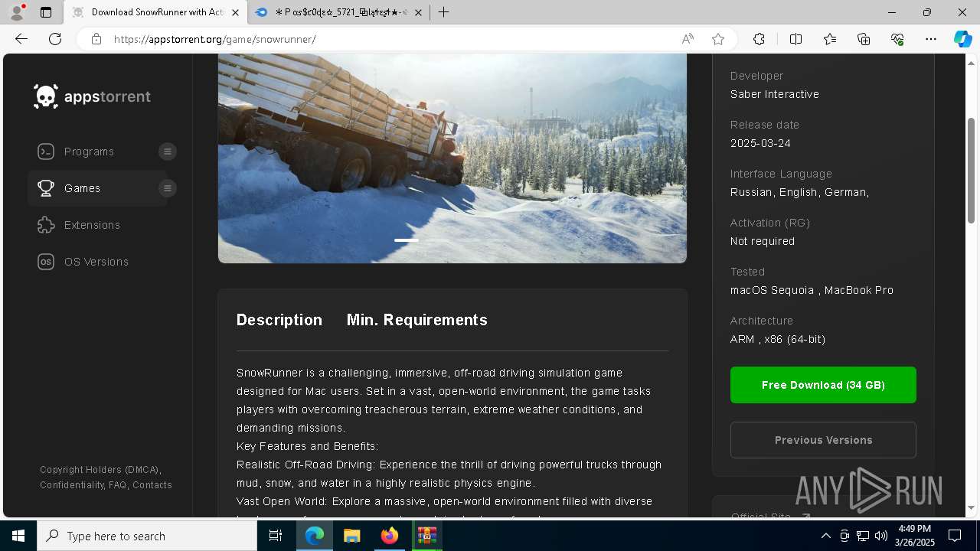Click the active slideshow indicator dash
This screenshot has height=551, width=980.
pyautogui.click(x=407, y=240)
